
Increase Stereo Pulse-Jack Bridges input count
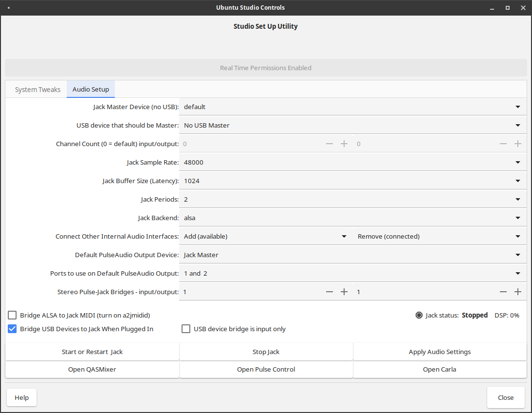click(344, 292)
